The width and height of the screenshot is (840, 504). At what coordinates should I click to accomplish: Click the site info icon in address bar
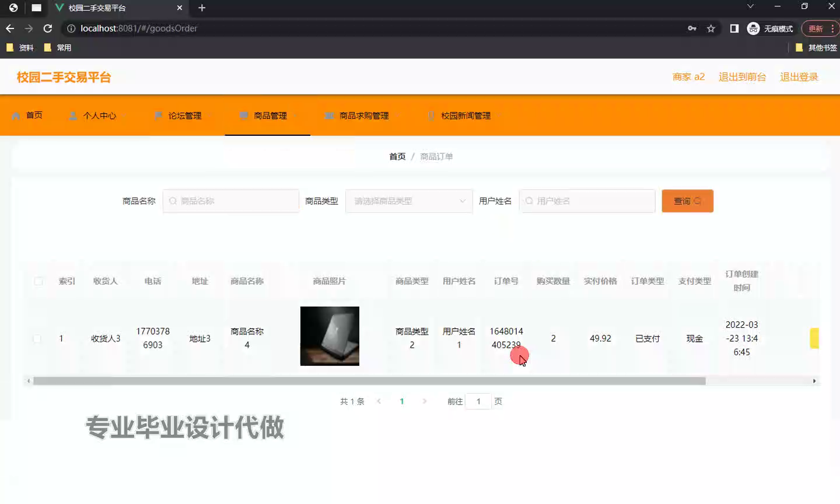tap(71, 28)
